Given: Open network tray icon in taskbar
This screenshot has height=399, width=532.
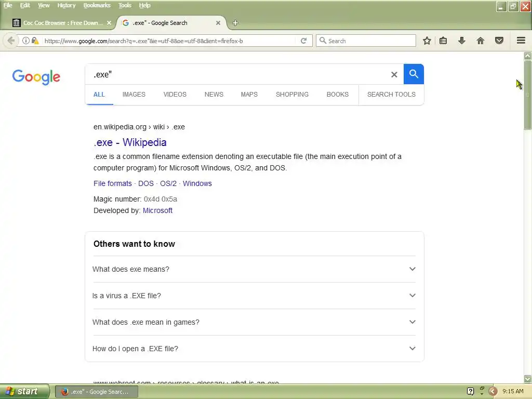Looking at the screenshot, I should coord(482,391).
